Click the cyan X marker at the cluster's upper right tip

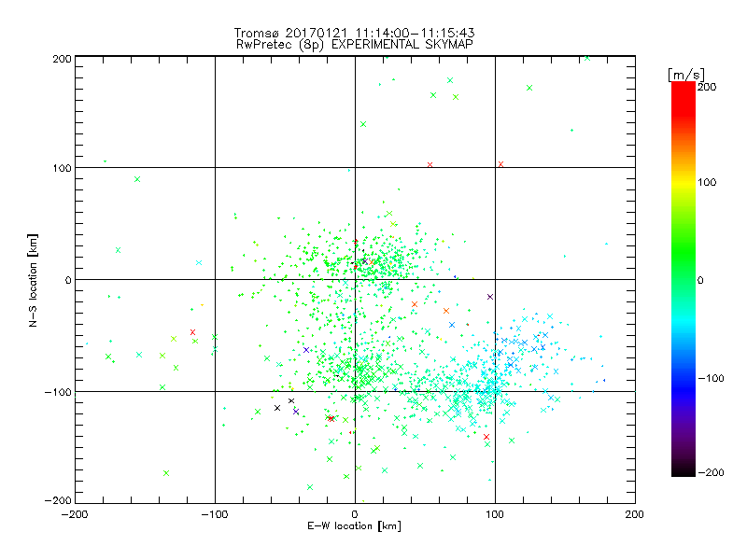coord(550,316)
